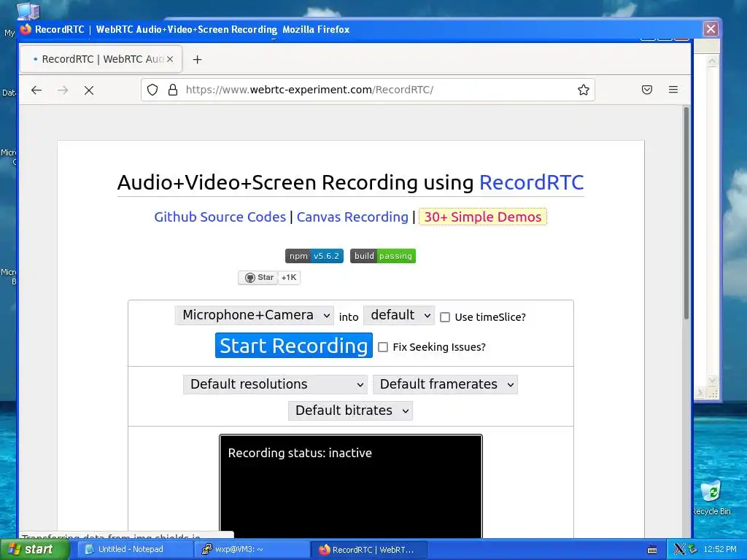Screen dimensions: 747x560
Task: Open the RecordRTC title link
Action: (531, 182)
